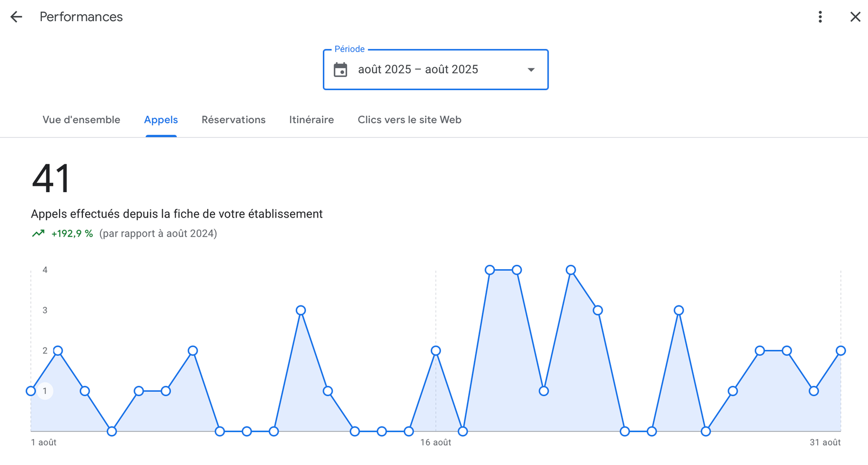Click the green upward trend arrow icon
This screenshot has height=465, width=868.
[x=38, y=233]
